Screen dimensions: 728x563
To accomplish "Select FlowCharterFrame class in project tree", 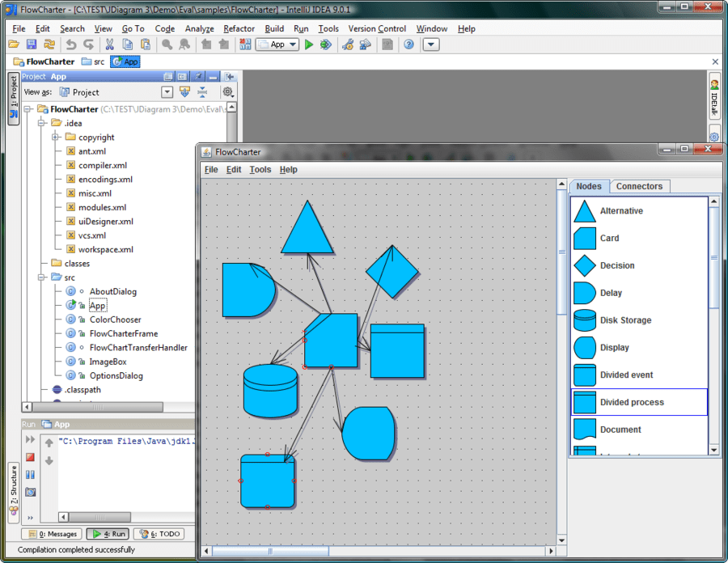I will pos(124,333).
